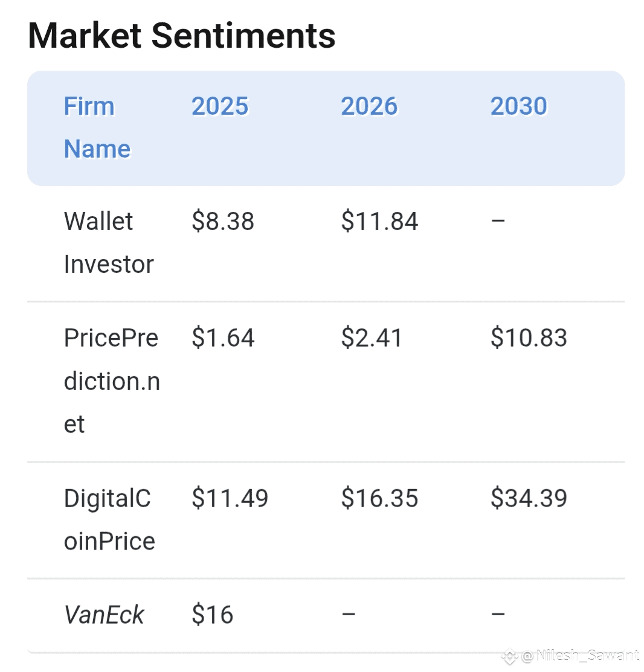Select the $34.39 forecast value
The height and width of the screenshot is (672, 644).
[x=529, y=499]
